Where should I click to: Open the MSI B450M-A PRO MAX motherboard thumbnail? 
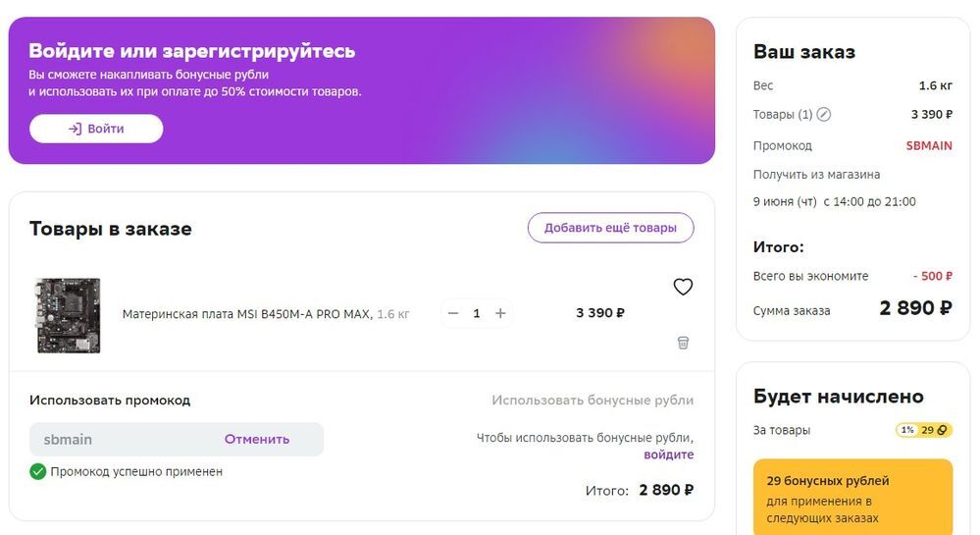[68, 315]
